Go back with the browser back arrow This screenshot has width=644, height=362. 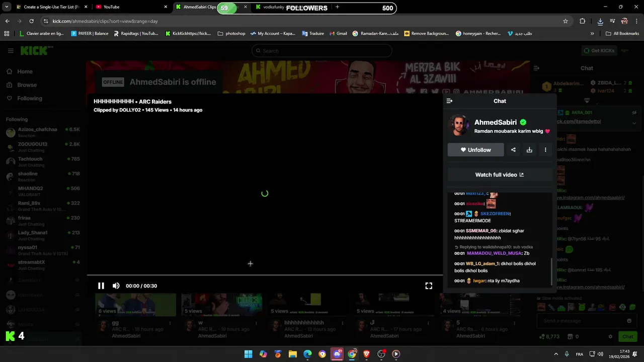(x=7, y=21)
